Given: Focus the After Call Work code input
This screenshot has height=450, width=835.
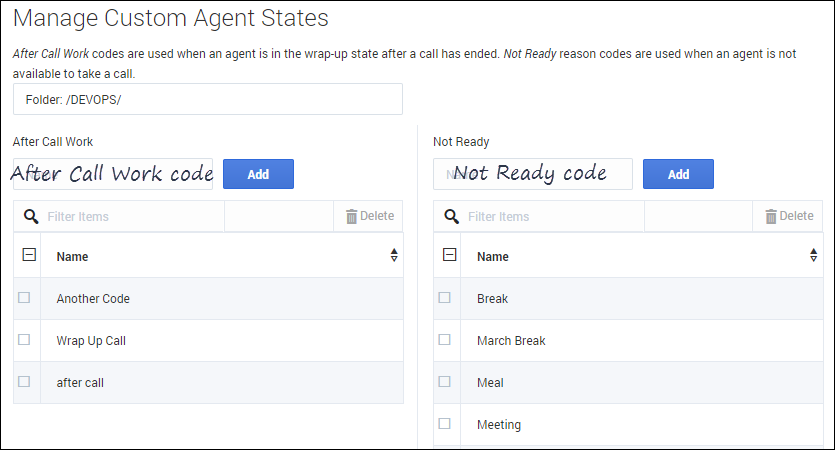Looking at the screenshot, I should (x=113, y=174).
